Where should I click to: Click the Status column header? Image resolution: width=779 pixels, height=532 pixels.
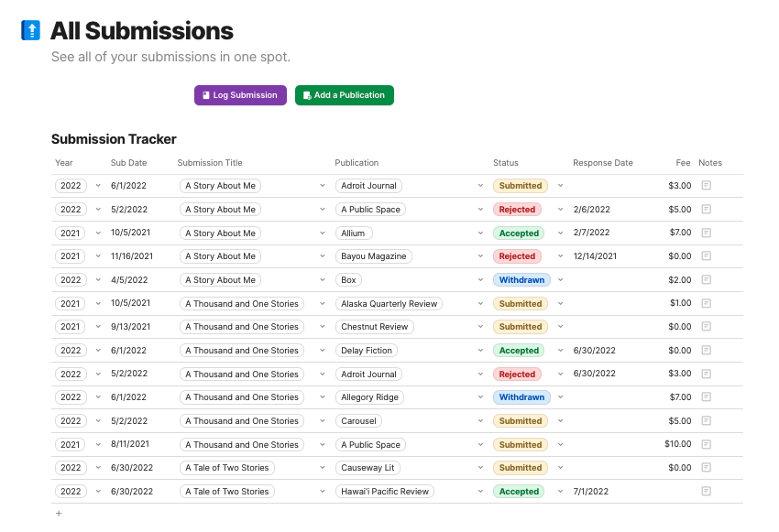tap(505, 163)
